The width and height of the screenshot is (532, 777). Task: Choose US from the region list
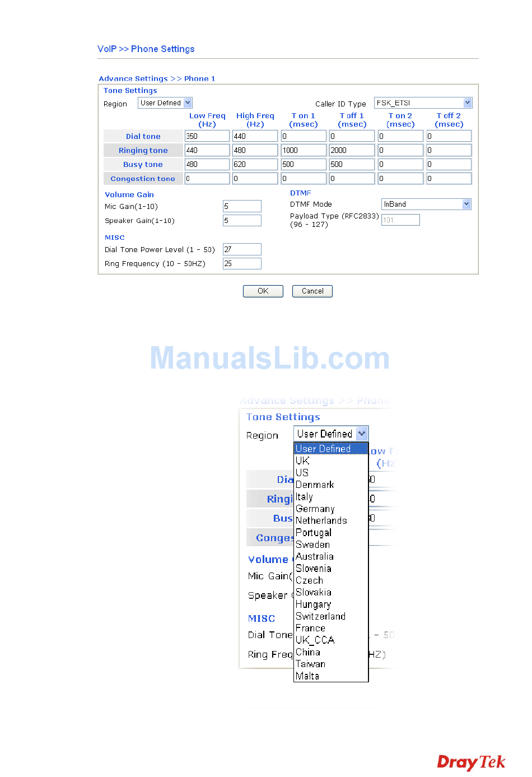331,473
